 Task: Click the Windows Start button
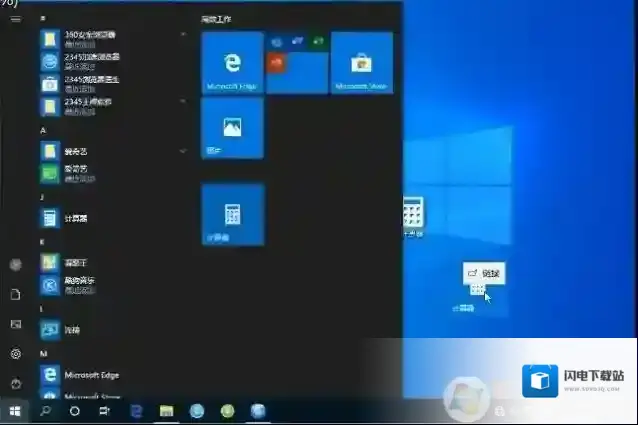coord(15,411)
